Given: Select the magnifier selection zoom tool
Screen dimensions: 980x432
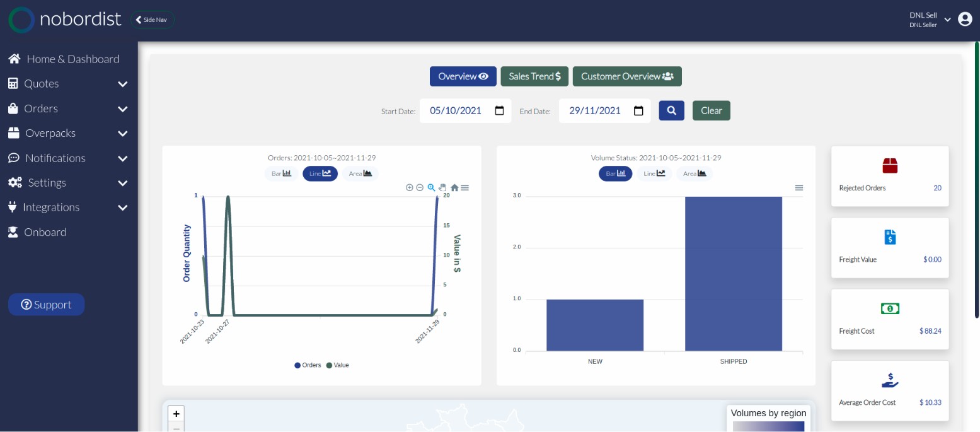Looking at the screenshot, I should coord(431,187).
